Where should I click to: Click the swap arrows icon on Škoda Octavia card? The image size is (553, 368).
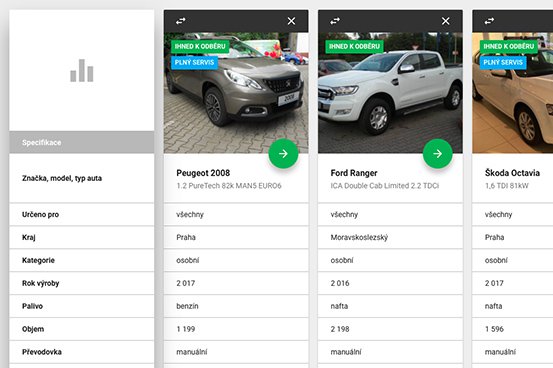(x=490, y=21)
